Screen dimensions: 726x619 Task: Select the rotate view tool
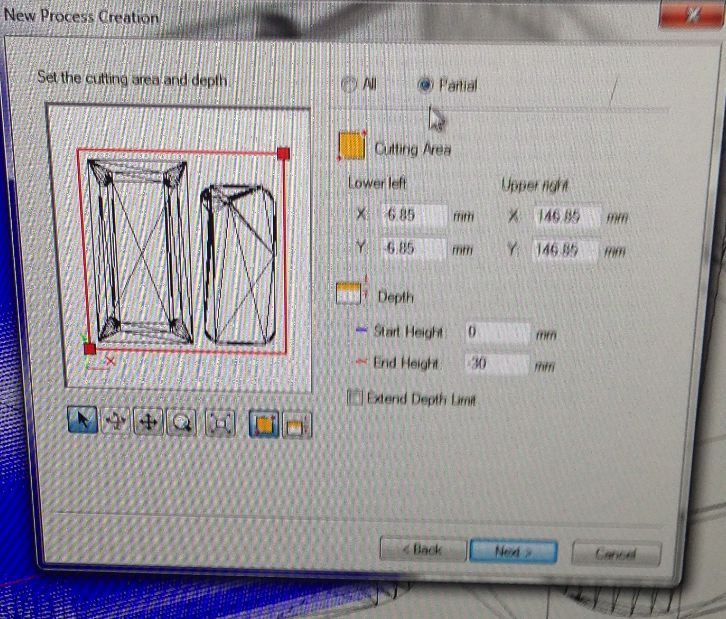coord(115,421)
